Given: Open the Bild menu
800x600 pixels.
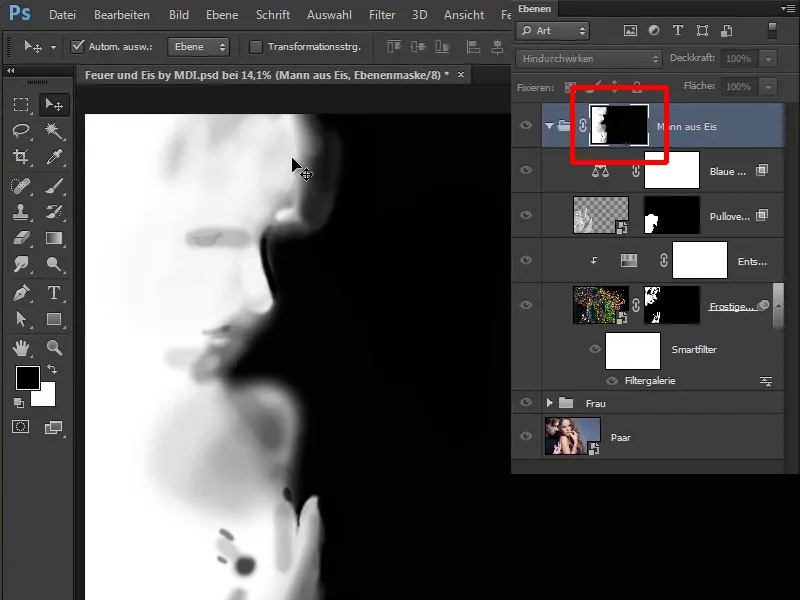Looking at the screenshot, I should click(x=179, y=15).
